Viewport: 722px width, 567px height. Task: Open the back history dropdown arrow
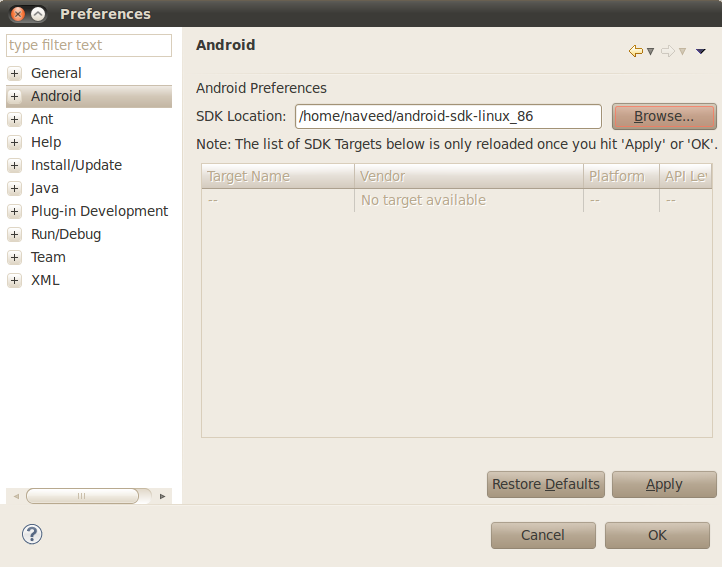(x=650, y=52)
